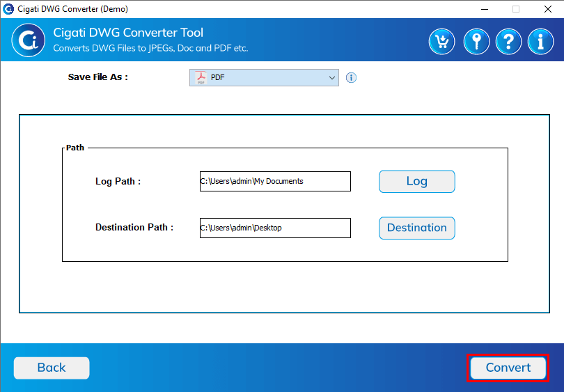Click the info icon beside Save File As
The width and height of the screenshot is (564, 392).
[351, 78]
